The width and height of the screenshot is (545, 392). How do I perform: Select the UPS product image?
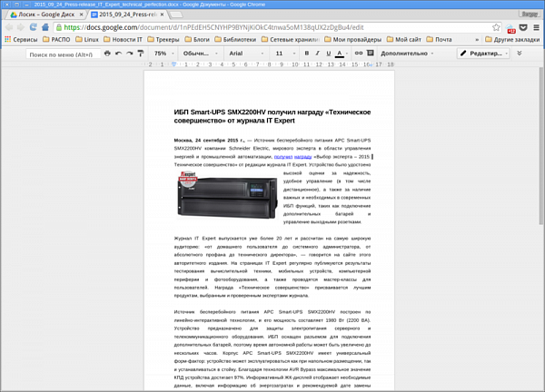click(x=227, y=195)
